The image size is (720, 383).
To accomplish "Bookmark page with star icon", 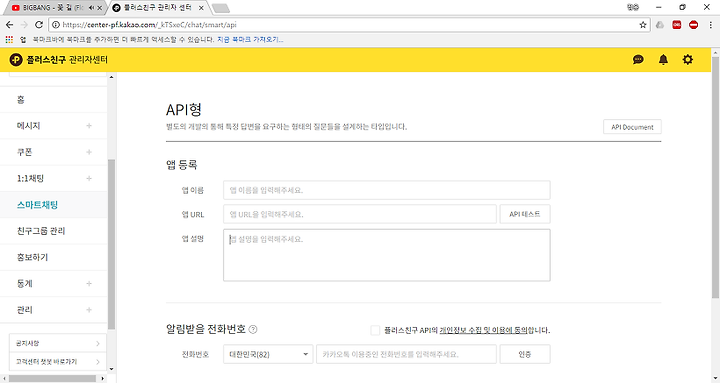I will coord(643,25).
